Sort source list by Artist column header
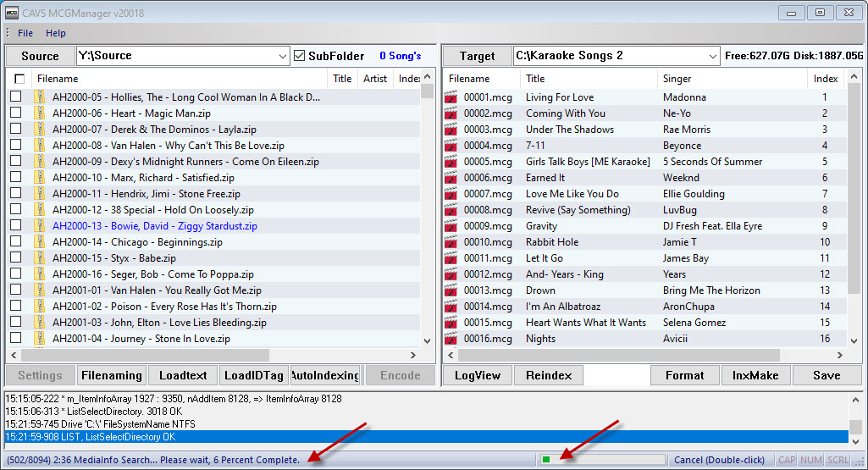The width and height of the screenshot is (868, 470). 375,79
